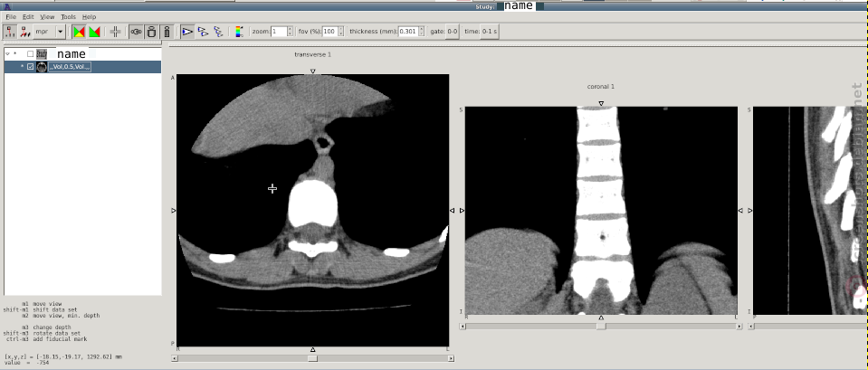Click the spine in coronal view
The height and width of the screenshot is (370, 868).
(602, 204)
